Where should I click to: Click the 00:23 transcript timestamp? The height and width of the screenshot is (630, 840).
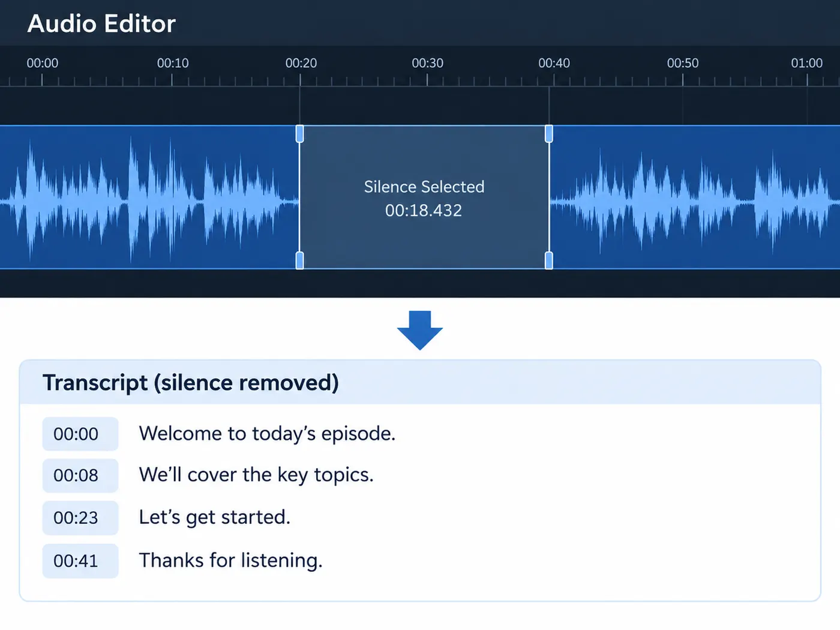point(80,518)
